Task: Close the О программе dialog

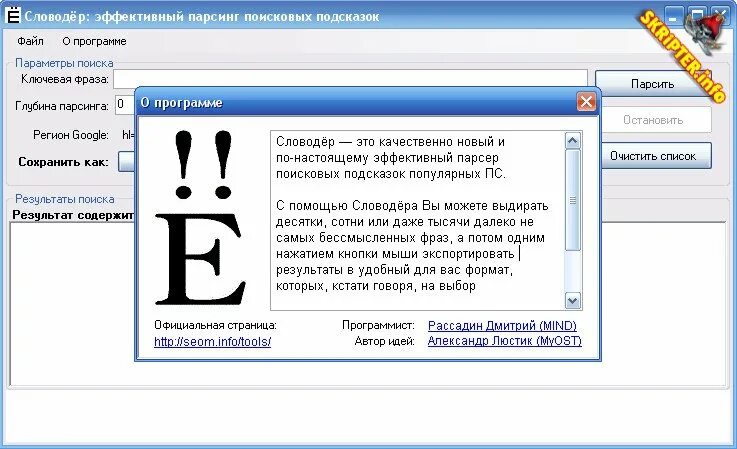Action: tap(586, 102)
